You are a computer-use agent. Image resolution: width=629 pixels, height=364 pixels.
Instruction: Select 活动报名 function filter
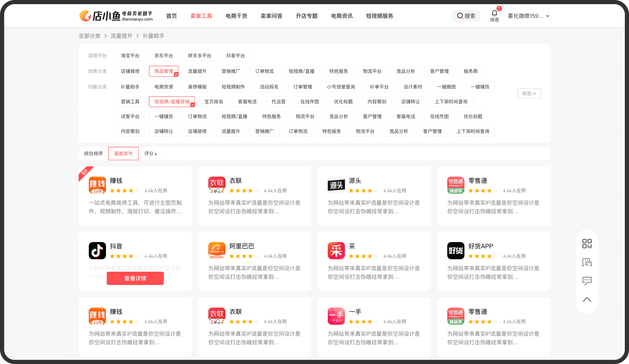(x=269, y=87)
